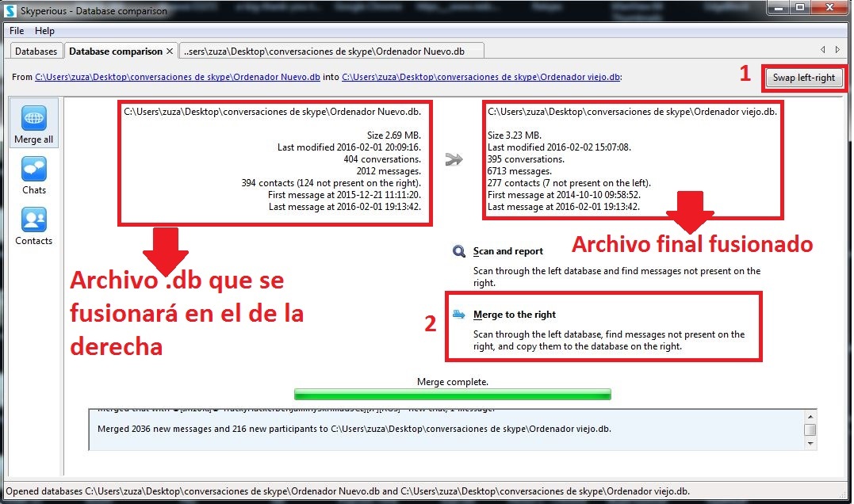Click the left 'Size 2.69 MB.' text
The height and width of the screenshot is (504, 854).
394,135
